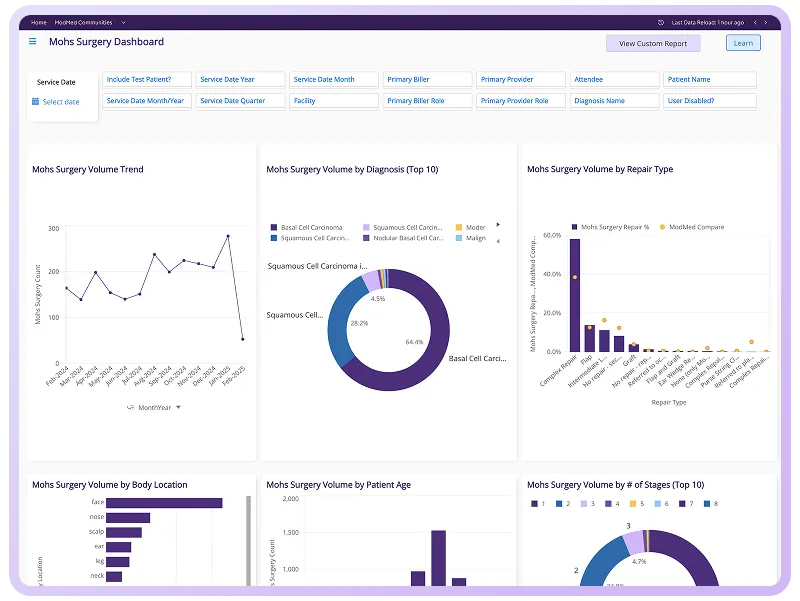Screen dimensions: 800x601
Task: Click the data reload history icon
Action: tap(661, 22)
